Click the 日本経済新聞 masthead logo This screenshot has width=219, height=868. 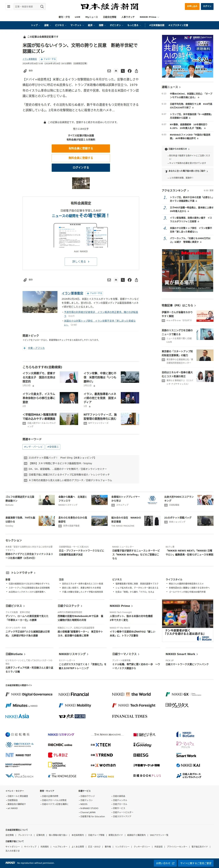[x=109, y=7]
